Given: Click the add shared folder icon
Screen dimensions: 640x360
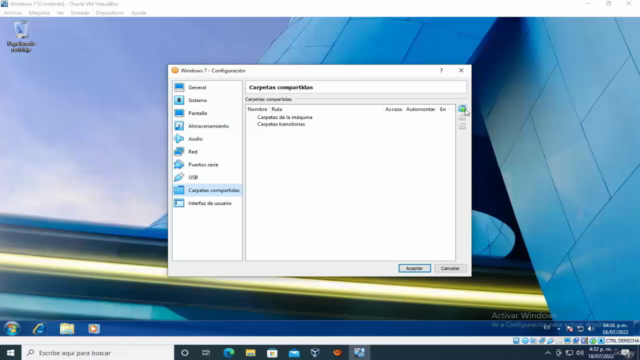Looking at the screenshot, I should click(462, 109).
